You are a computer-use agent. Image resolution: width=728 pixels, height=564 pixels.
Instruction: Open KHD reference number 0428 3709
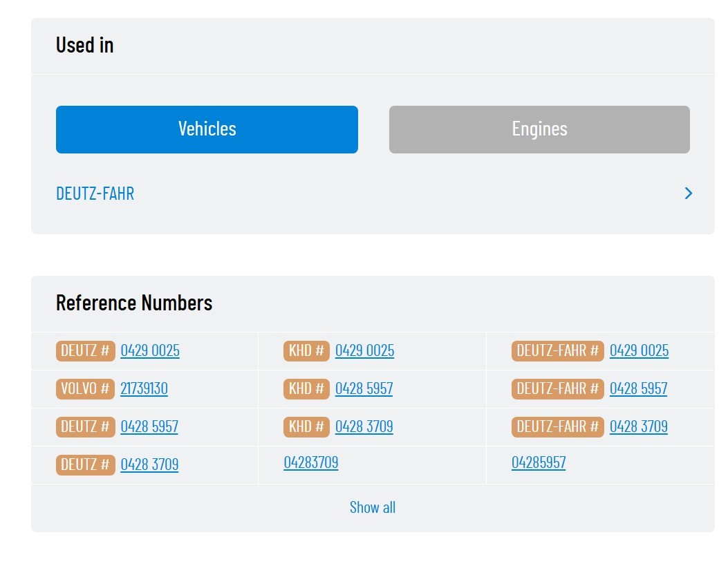coord(364,426)
